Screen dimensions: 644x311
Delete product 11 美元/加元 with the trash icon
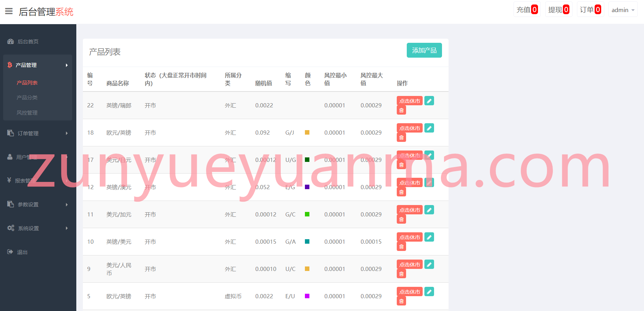pos(401,220)
